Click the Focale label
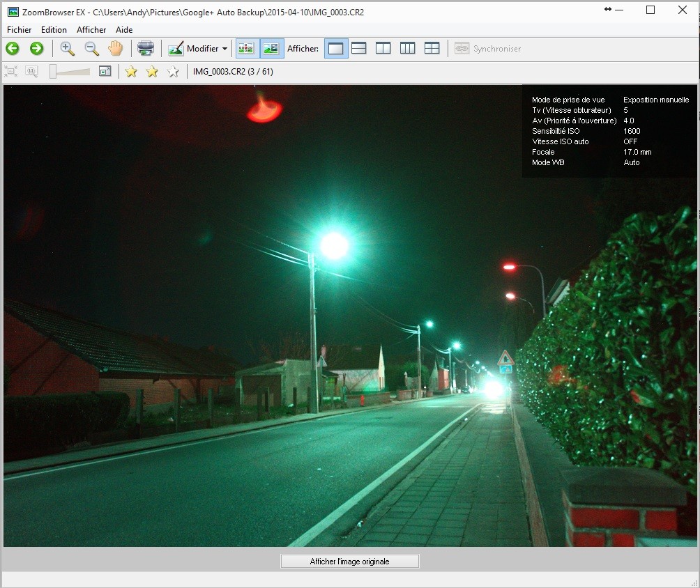The image size is (700, 588). coord(543,152)
